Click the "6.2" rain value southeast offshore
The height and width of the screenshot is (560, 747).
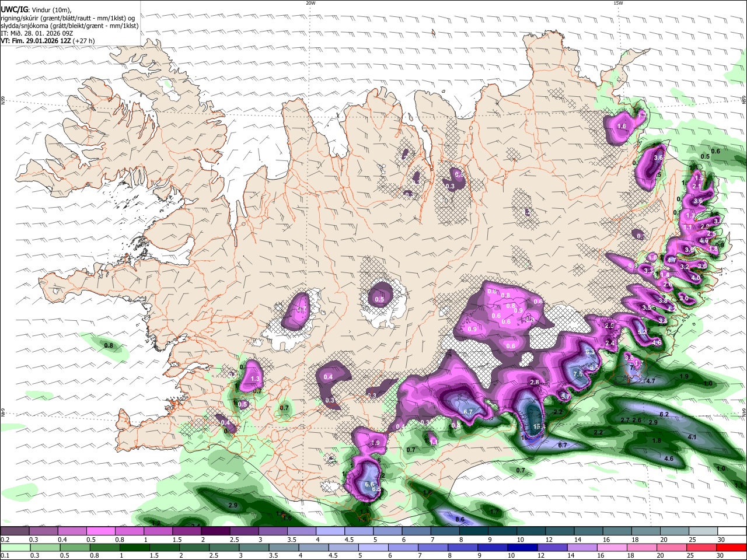[664, 414]
